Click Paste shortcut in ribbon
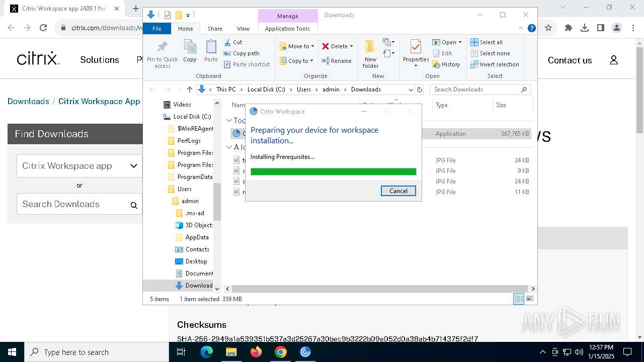The height and width of the screenshot is (362, 644). [x=247, y=64]
